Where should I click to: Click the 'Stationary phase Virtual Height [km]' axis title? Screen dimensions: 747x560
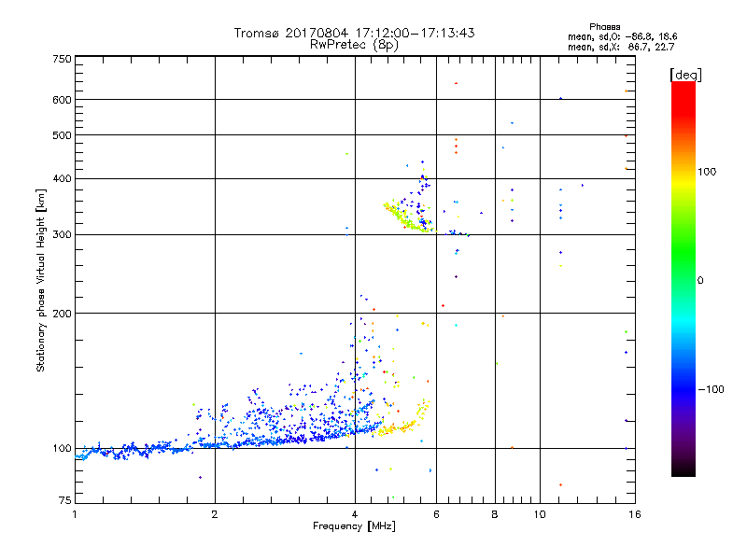click(x=41, y=280)
